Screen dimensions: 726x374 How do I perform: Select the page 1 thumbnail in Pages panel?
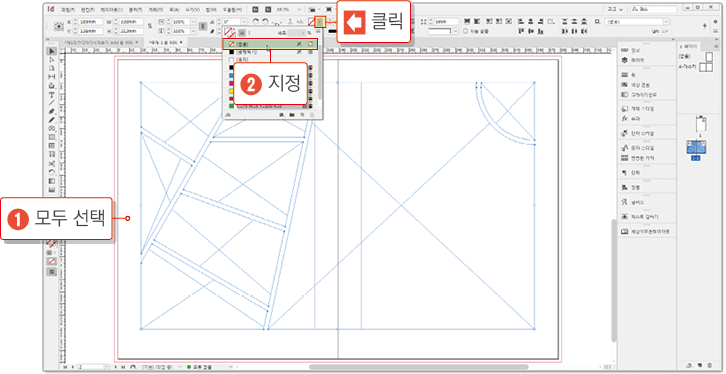pyautogui.click(x=701, y=124)
